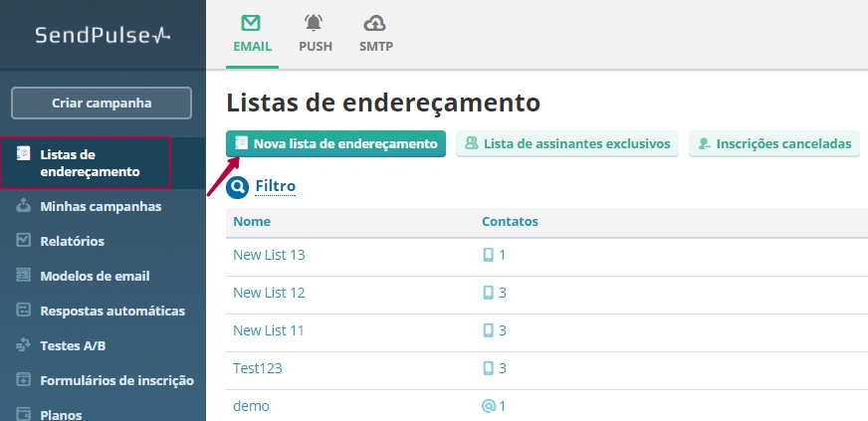Click the Relatórios chart icon
Screen dimensions: 868x421
coord(24,241)
